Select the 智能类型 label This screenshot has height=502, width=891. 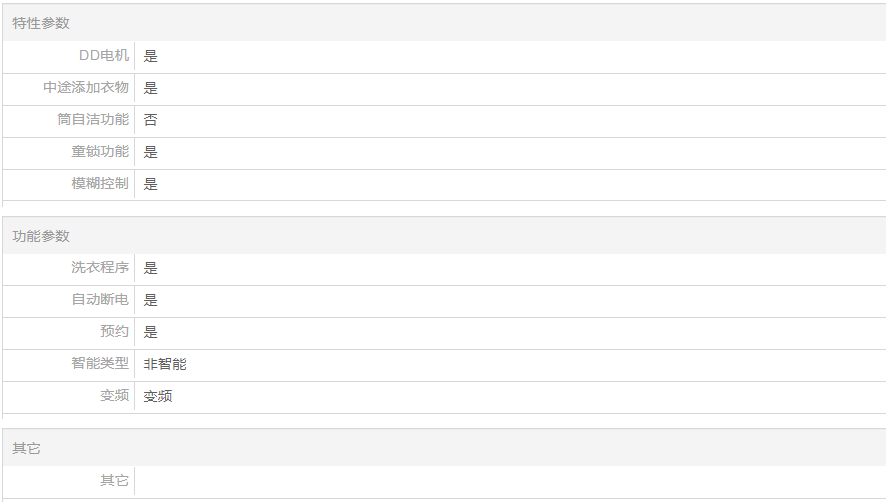(100, 364)
